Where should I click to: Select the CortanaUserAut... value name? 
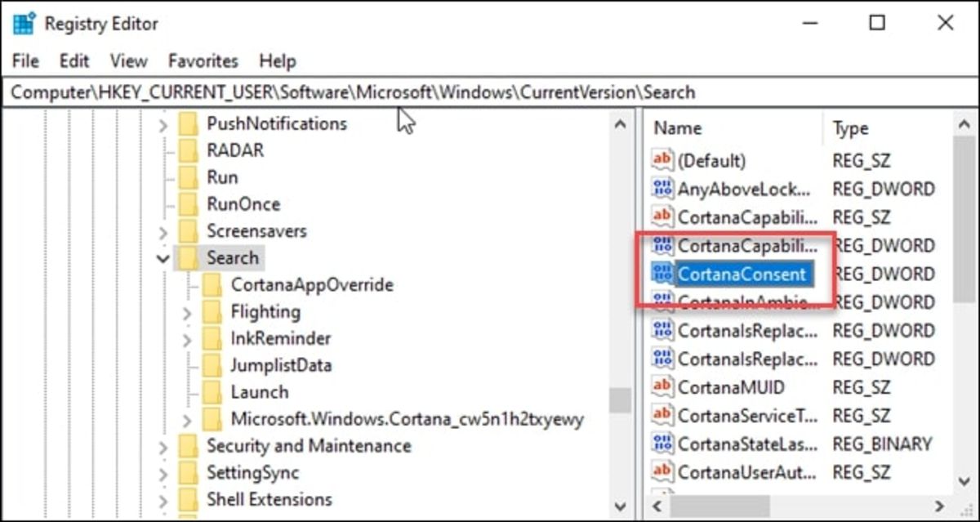click(x=748, y=472)
